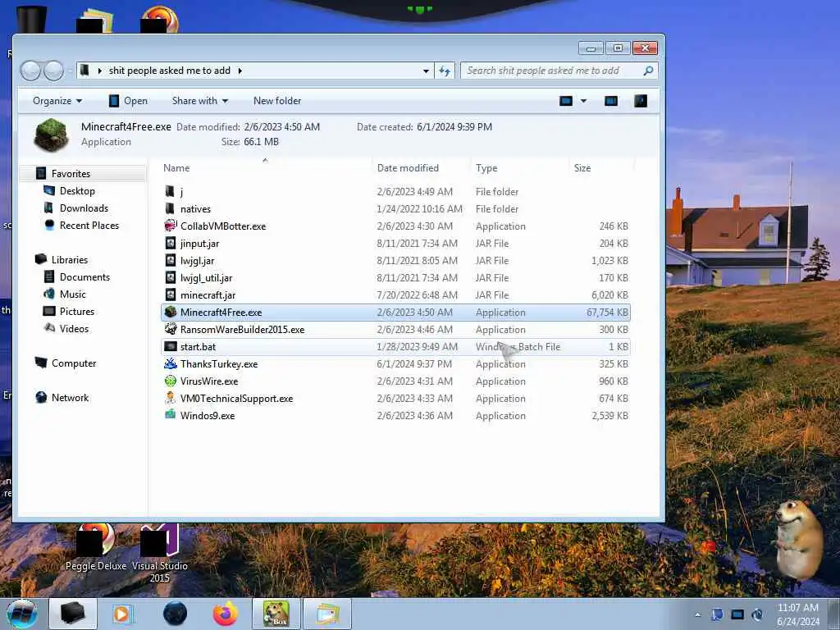The image size is (840, 630).
Task: Open the Pictures library
Action: click(77, 311)
